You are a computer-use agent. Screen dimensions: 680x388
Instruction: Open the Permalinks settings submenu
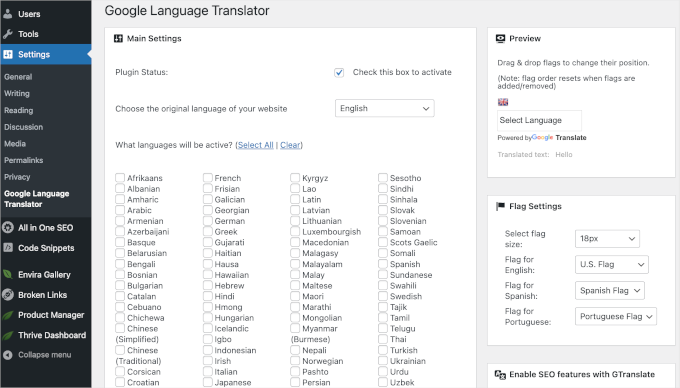coord(23,160)
